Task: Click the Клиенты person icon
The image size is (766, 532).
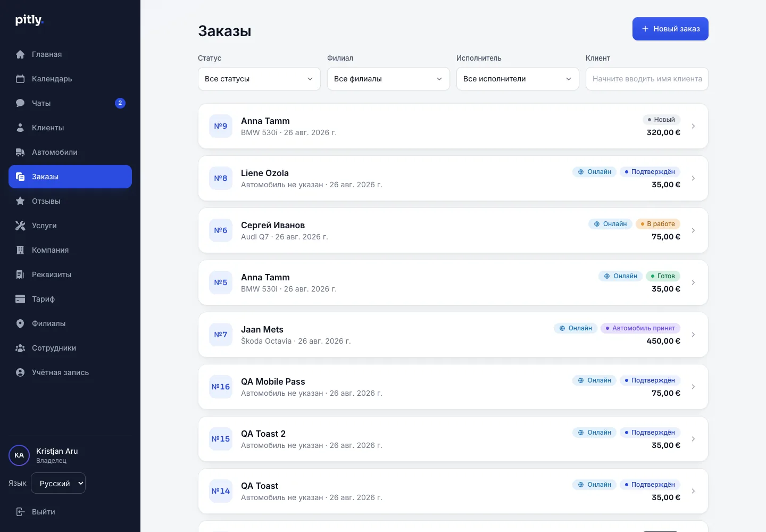Action: pos(20,128)
